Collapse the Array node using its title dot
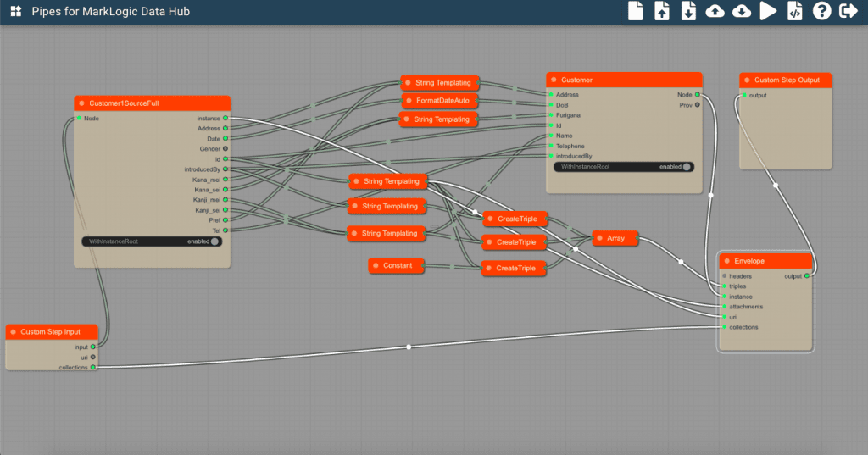Viewport: 868px width, 455px height. point(599,239)
